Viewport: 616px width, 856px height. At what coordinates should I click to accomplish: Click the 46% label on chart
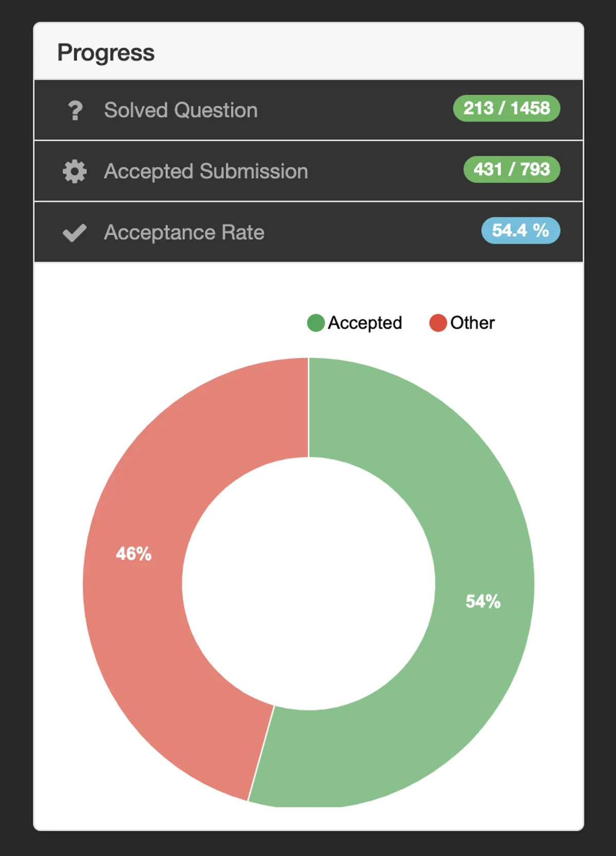[133, 554]
